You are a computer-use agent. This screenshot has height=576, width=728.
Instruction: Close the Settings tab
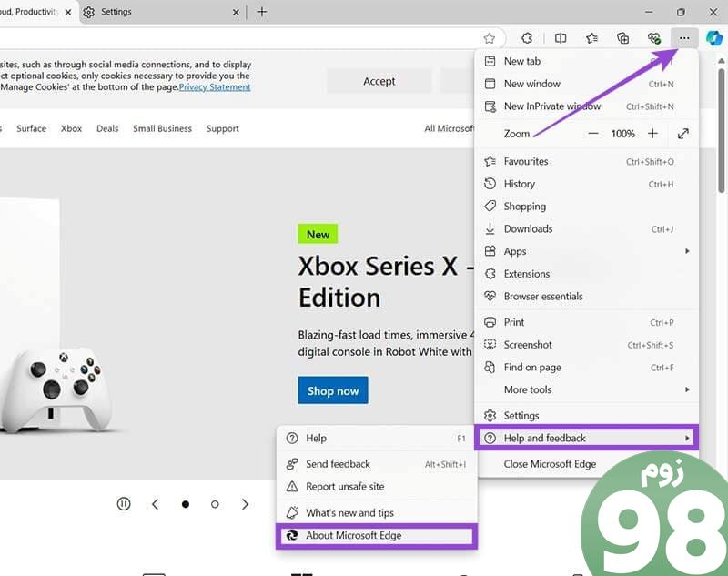tap(236, 12)
